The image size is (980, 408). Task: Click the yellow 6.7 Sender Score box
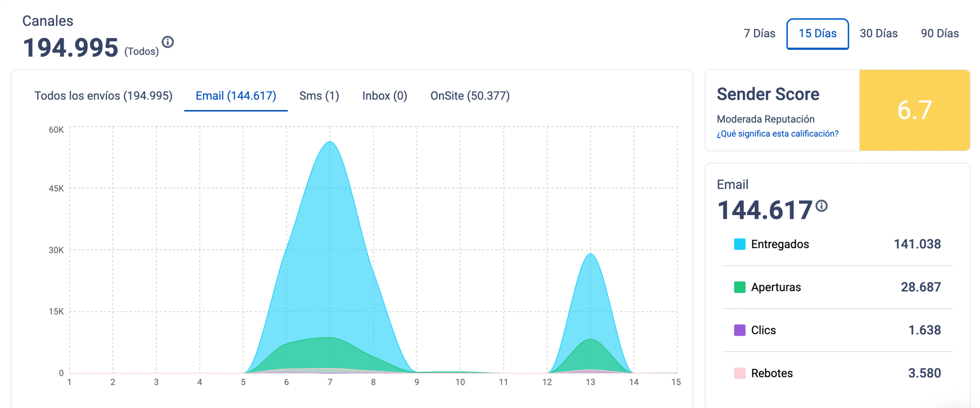pyautogui.click(x=914, y=110)
